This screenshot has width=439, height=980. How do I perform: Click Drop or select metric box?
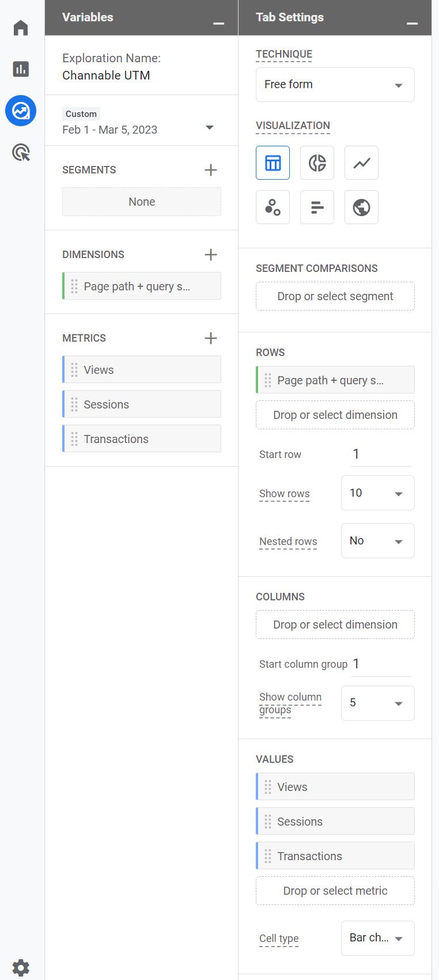[335, 891]
